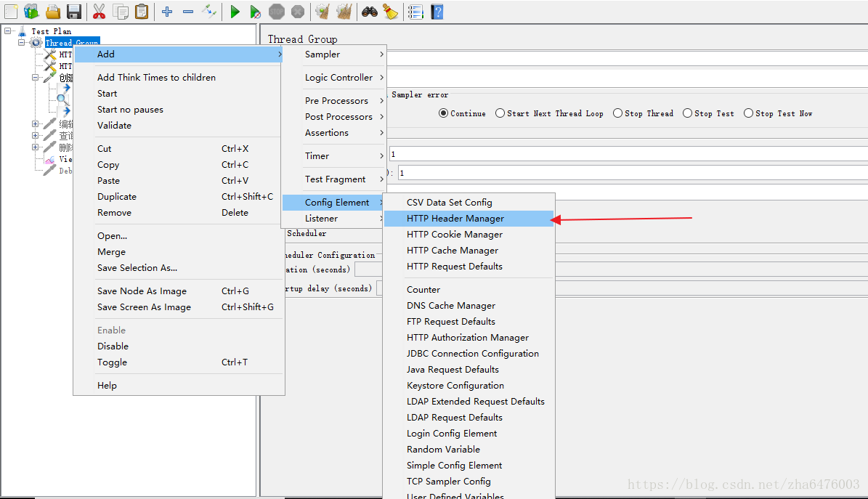Click the Thread Group gear icon in tree
The height and width of the screenshot is (499, 868).
coord(36,43)
